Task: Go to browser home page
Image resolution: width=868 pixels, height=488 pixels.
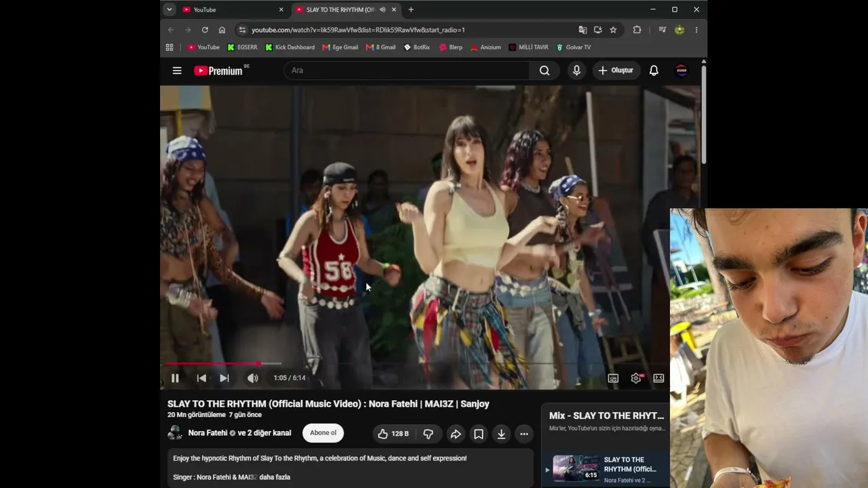Action: [x=222, y=30]
